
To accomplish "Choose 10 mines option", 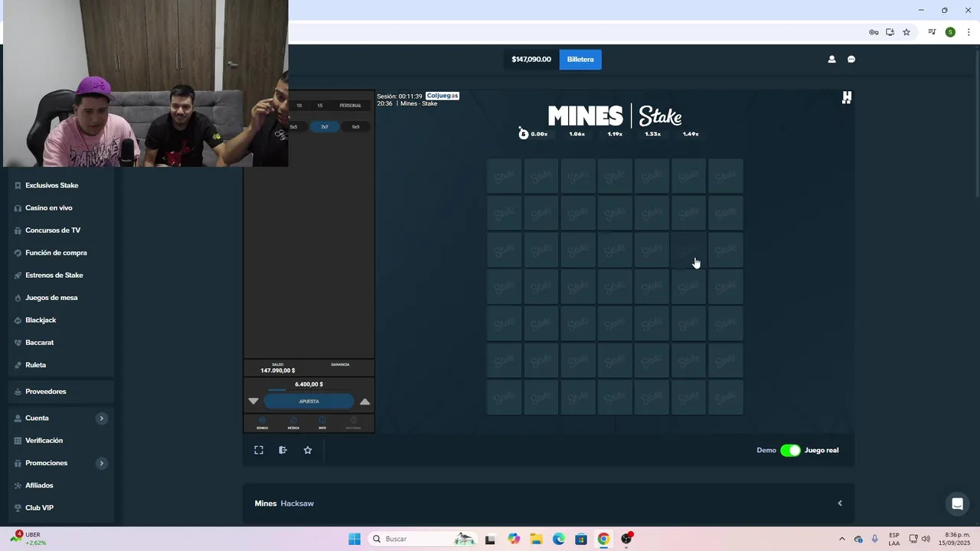I will coord(299,106).
